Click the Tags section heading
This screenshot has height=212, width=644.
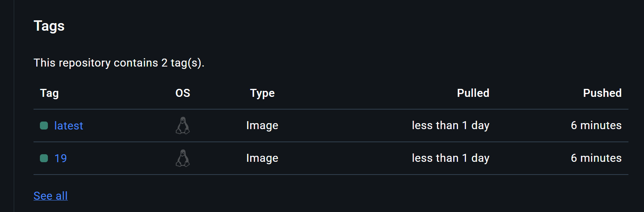[49, 26]
